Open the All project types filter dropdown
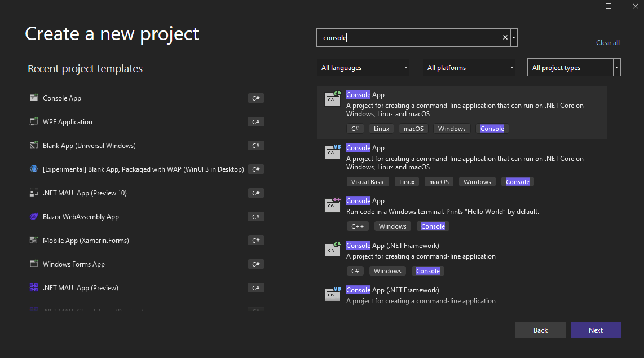The image size is (644, 358). (x=574, y=67)
